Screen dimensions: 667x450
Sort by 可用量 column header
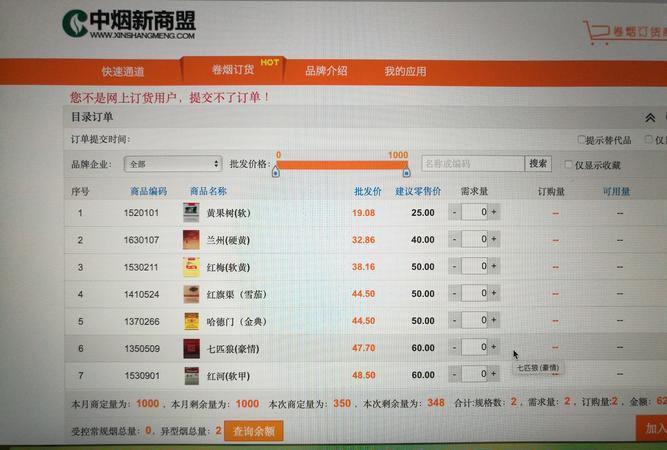pos(616,192)
